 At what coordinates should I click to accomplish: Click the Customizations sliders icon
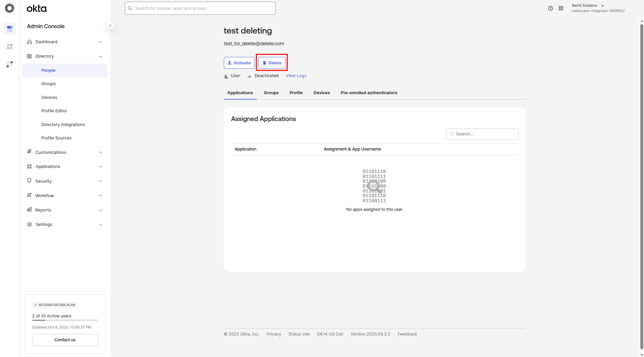(x=29, y=152)
